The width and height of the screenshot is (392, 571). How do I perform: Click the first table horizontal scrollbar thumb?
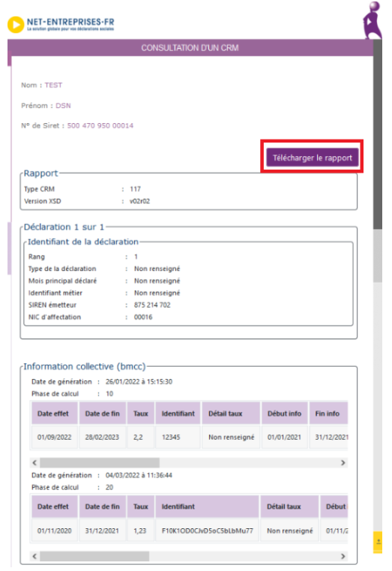tap(100, 462)
